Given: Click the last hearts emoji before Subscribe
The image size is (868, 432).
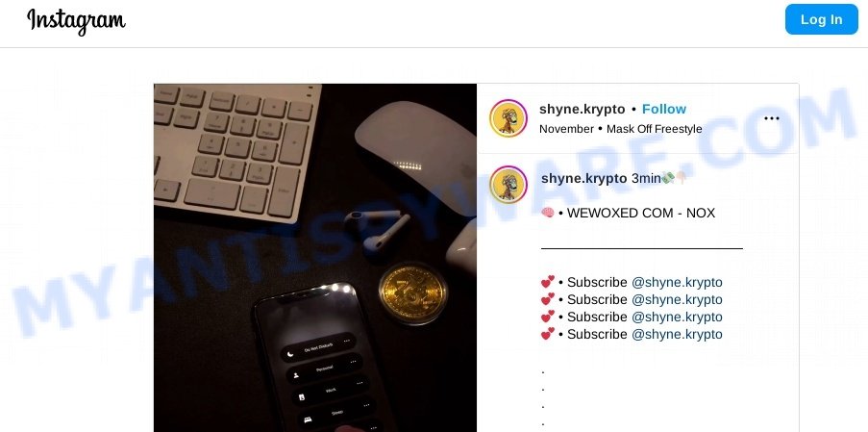Looking at the screenshot, I should point(548,334).
